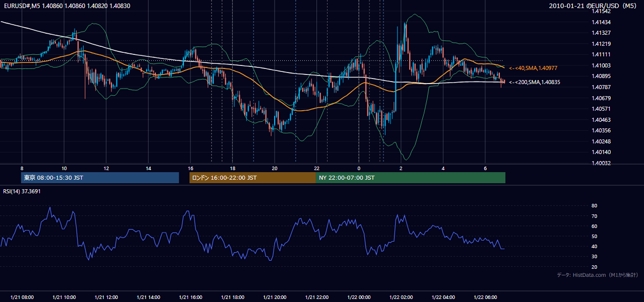The image size is (644, 302).
Task: Click price axis value 1.41542
Action: click(602, 11)
